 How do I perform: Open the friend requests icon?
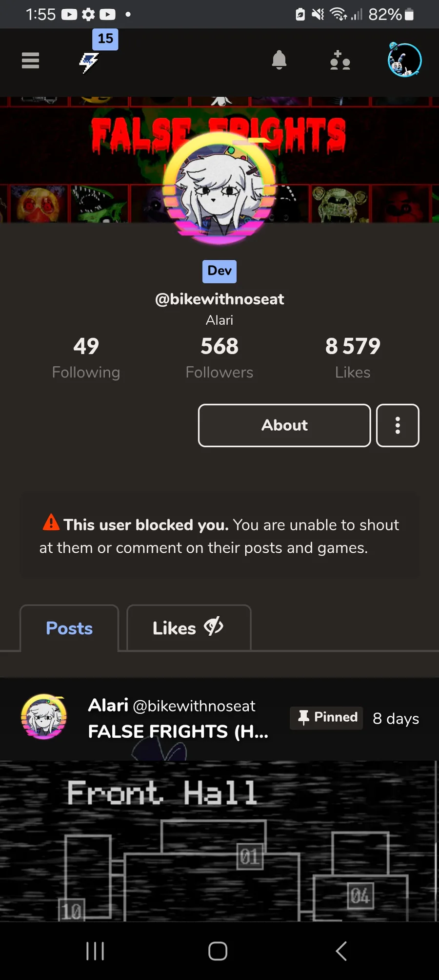pos(340,61)
